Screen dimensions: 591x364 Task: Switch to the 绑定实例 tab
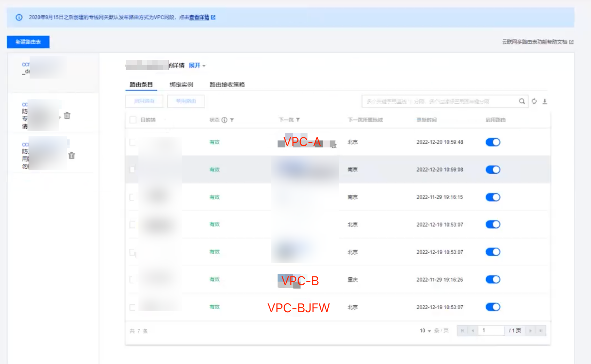(181, 84)
